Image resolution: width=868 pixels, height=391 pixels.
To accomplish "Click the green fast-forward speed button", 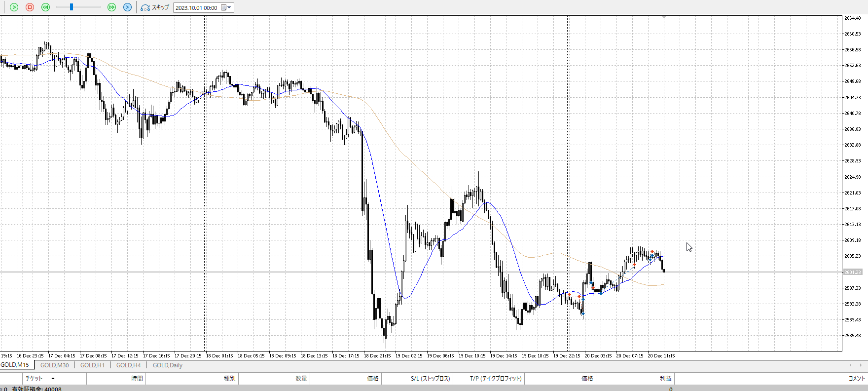I will coord(111,7).
